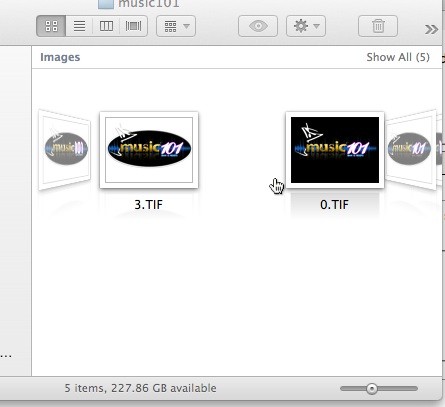
Task: Click the 3.TIF file name
Action: [x=148, y=204]
